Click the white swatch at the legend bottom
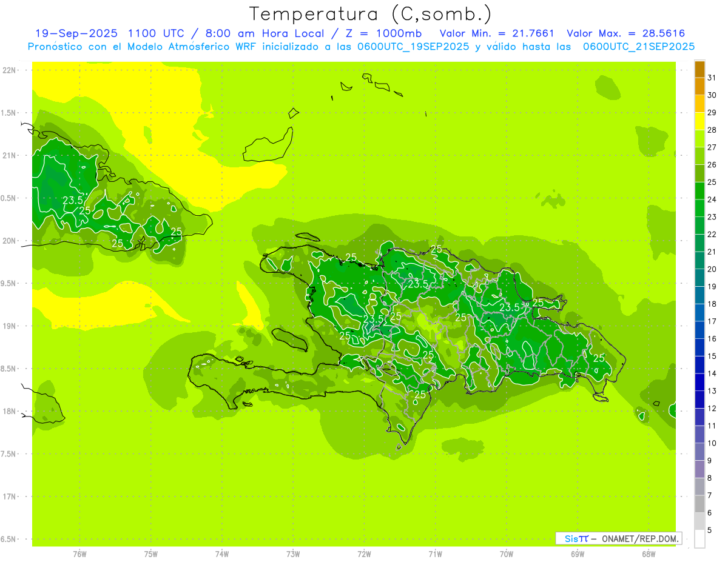728x562 pixels. pyautogui.click(x=699, y=539)
